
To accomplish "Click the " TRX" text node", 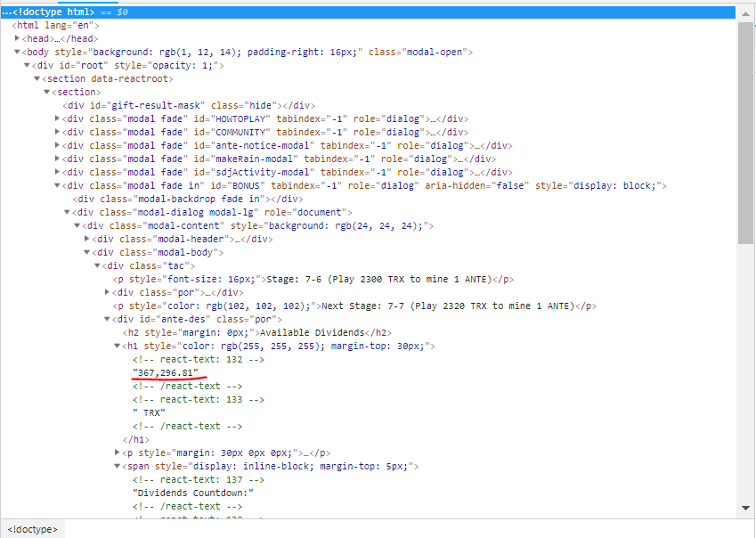I will coord(149,413).
